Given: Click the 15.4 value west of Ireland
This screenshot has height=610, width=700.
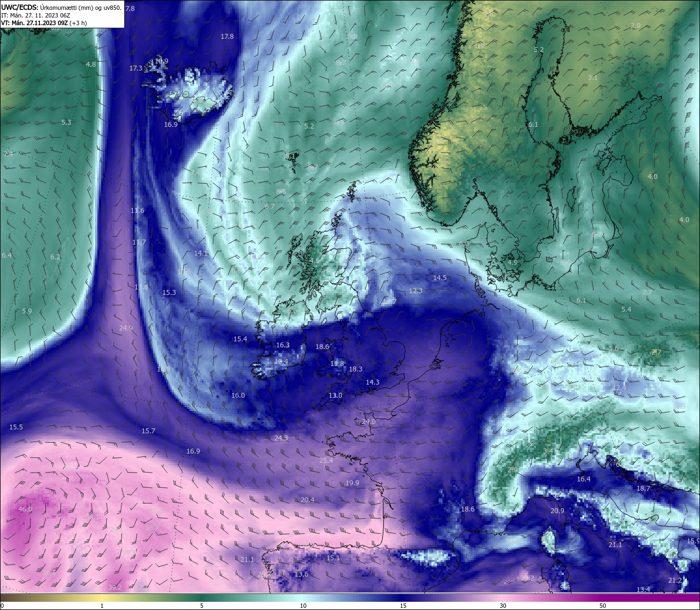Looking at the screenshot, I should click(x=240, y=339).
